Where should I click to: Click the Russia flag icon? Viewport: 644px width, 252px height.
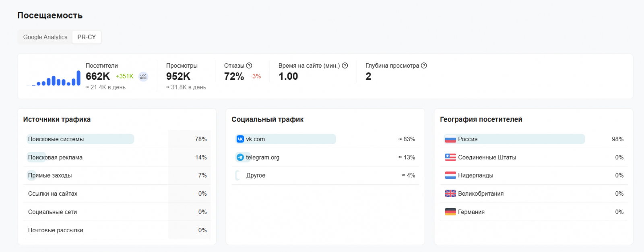point(450,139)
